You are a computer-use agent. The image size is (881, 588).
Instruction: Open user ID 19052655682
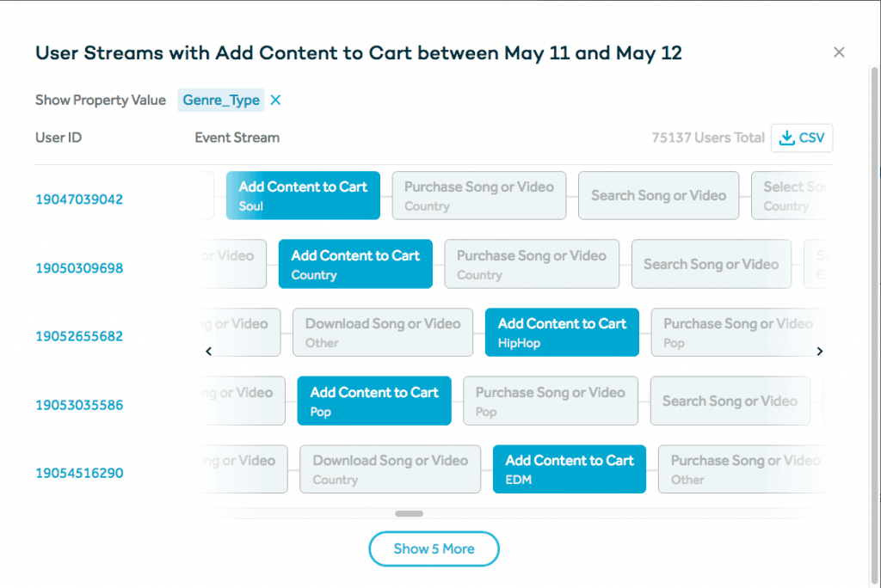pos(79,336)
